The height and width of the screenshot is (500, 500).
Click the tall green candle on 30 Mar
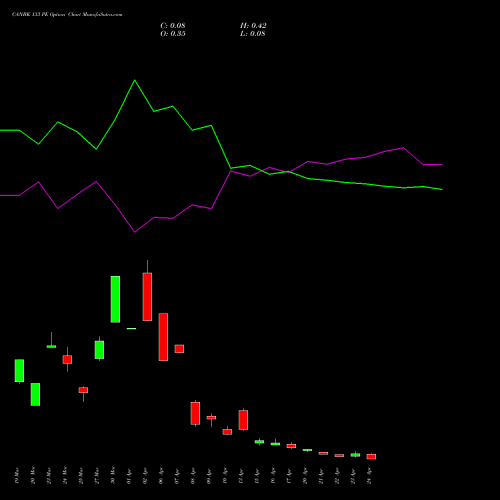point(115,299)
